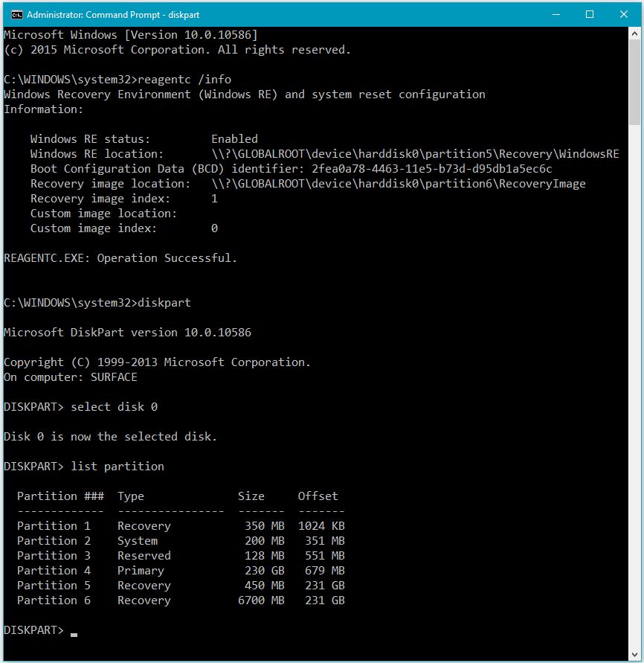Click the 'Type' column header
This screenshot has height=663, width=644.
coord(131,496)
